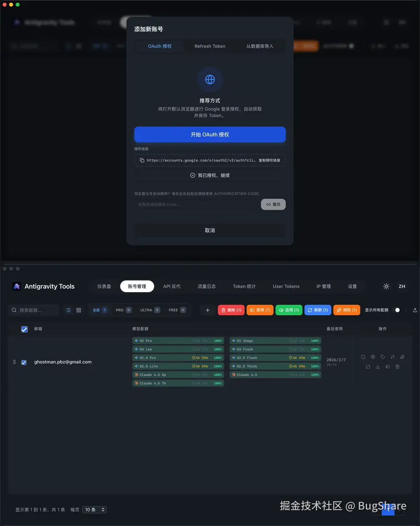Click the plus add-account button

207,310
